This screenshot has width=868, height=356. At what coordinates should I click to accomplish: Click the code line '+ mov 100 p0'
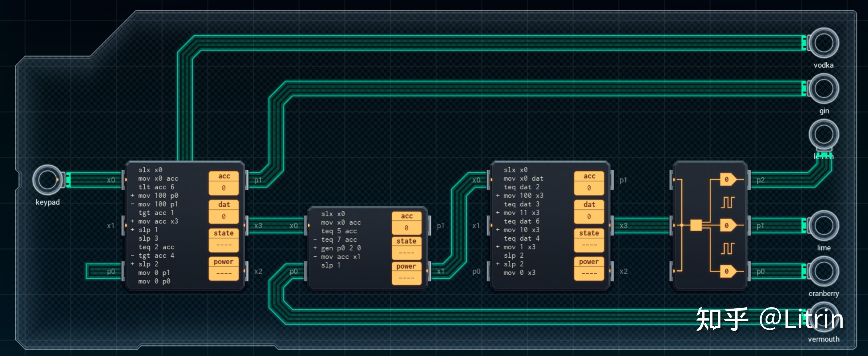click(154, 196)
